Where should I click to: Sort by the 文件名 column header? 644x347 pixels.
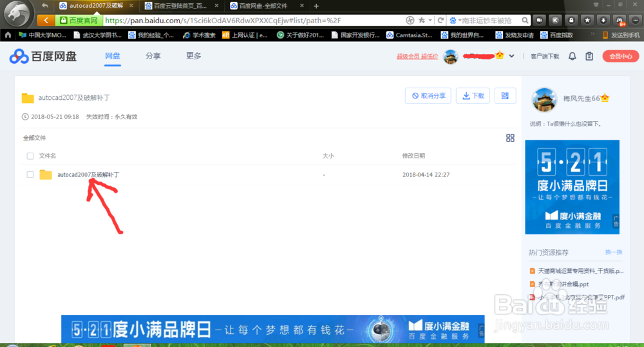click(47, 156)
